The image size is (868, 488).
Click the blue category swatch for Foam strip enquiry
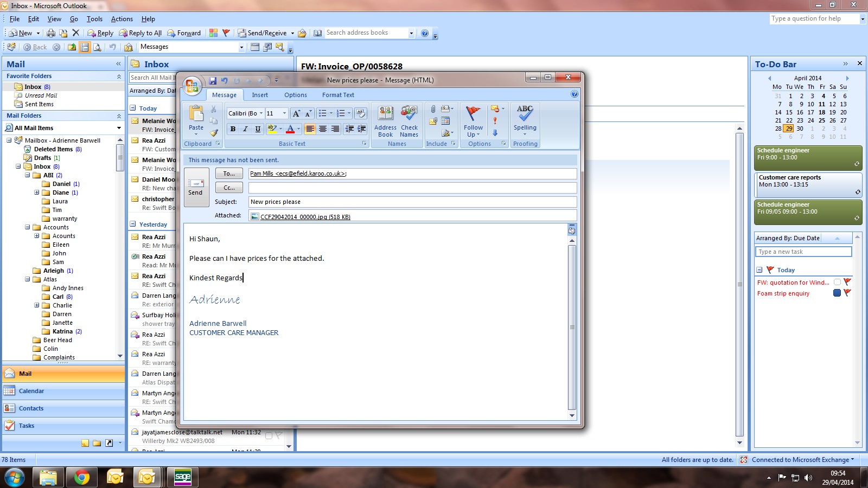click(837, 293)
